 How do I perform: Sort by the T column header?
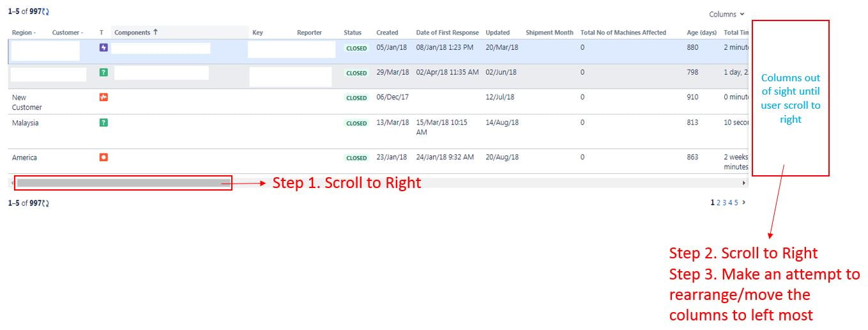pyautogui.click(x=101, y=33)
